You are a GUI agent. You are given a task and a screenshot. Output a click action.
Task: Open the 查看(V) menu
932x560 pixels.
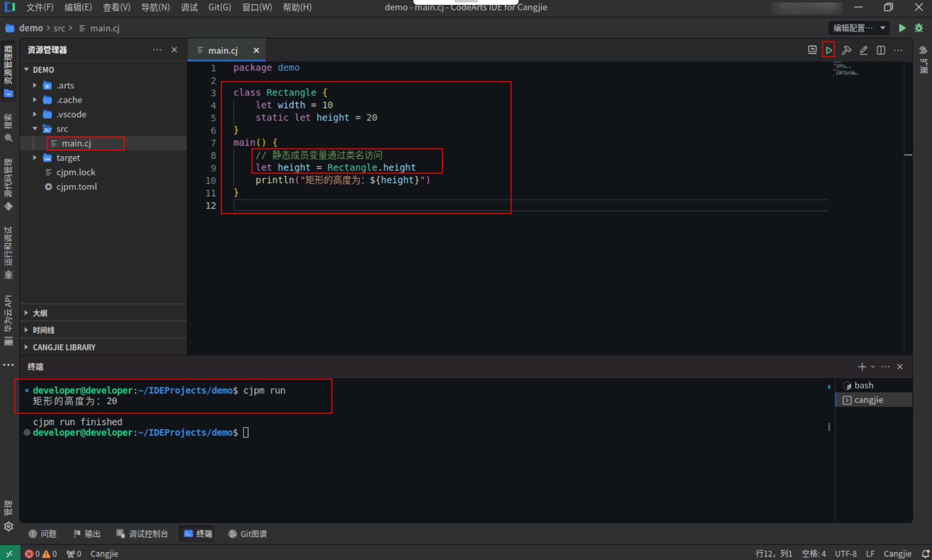116,7
